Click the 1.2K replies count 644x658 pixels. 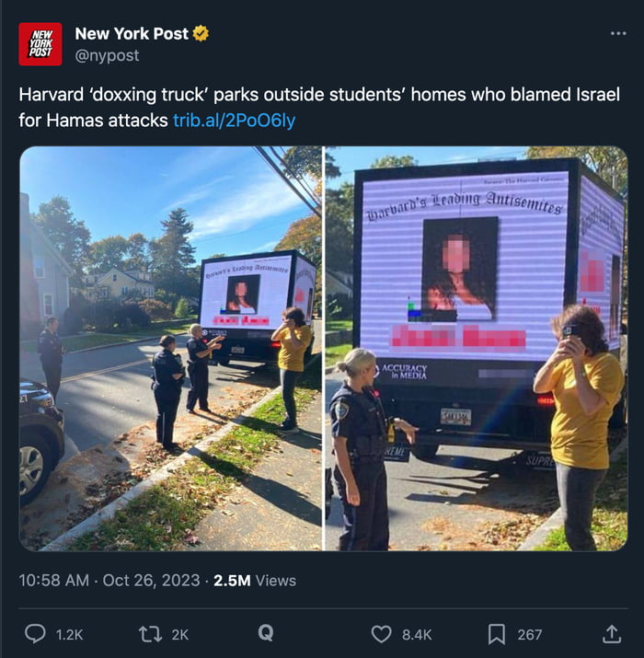(x=69, y=634)
